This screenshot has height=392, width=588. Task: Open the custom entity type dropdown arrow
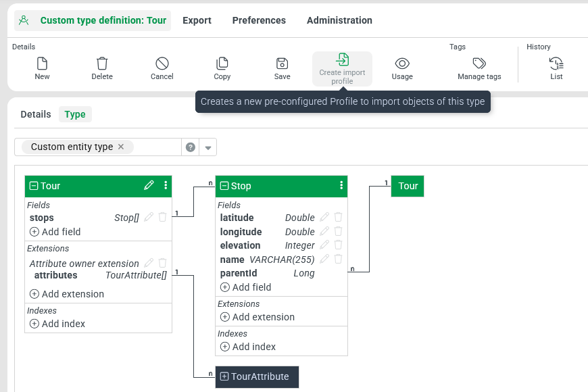tap(208, 147)
